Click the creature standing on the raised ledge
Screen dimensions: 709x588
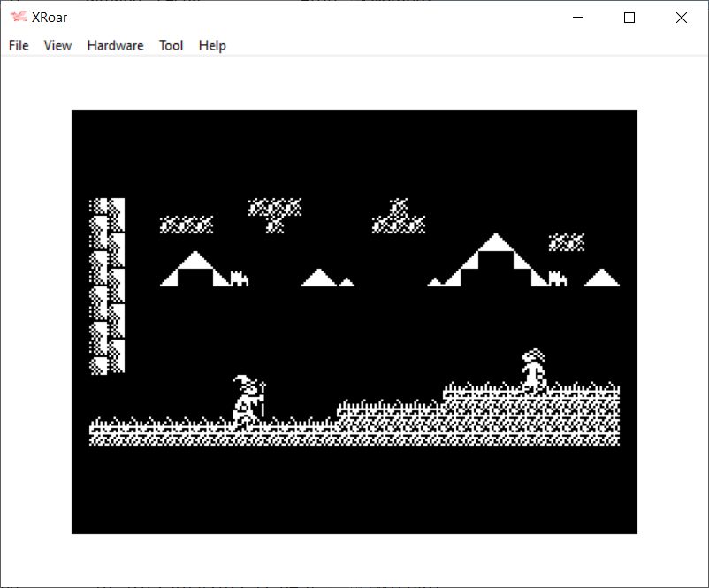coord(532,370)
